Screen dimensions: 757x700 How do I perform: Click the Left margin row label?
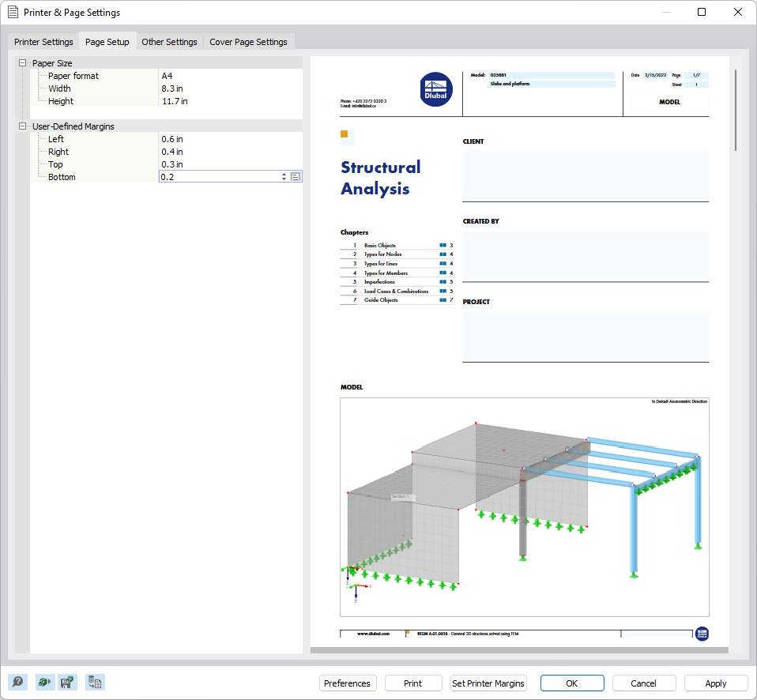56,139
